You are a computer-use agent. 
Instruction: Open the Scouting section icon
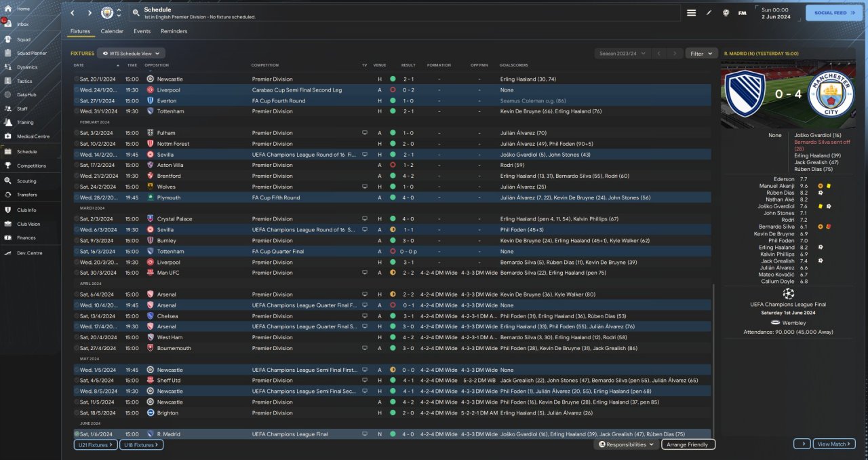tap(7, 181)
